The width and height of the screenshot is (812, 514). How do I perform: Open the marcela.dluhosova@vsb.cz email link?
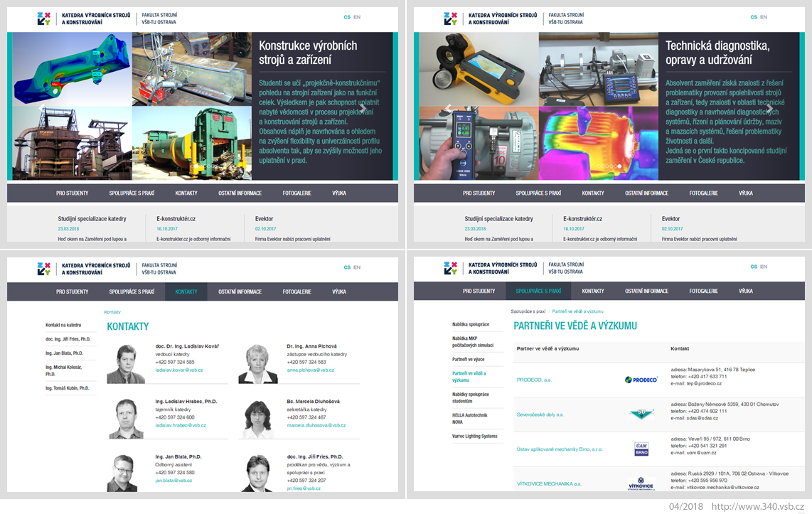coord(316,425)
